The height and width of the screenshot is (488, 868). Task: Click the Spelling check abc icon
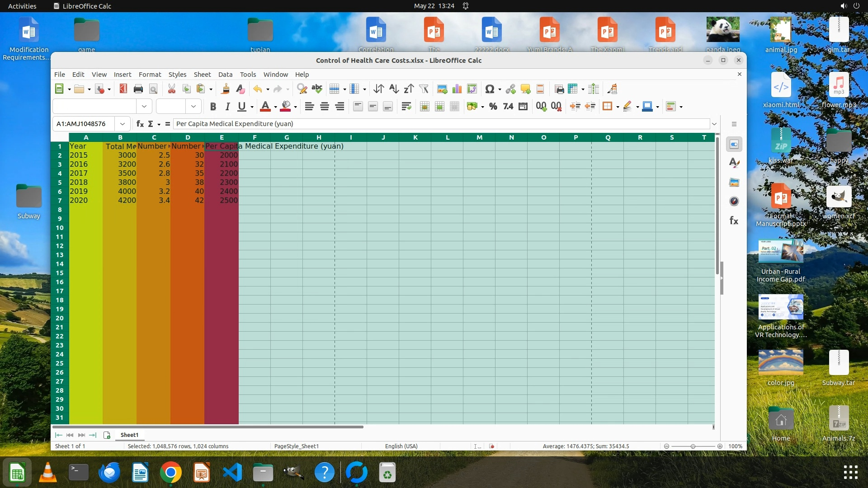(317, 89)
